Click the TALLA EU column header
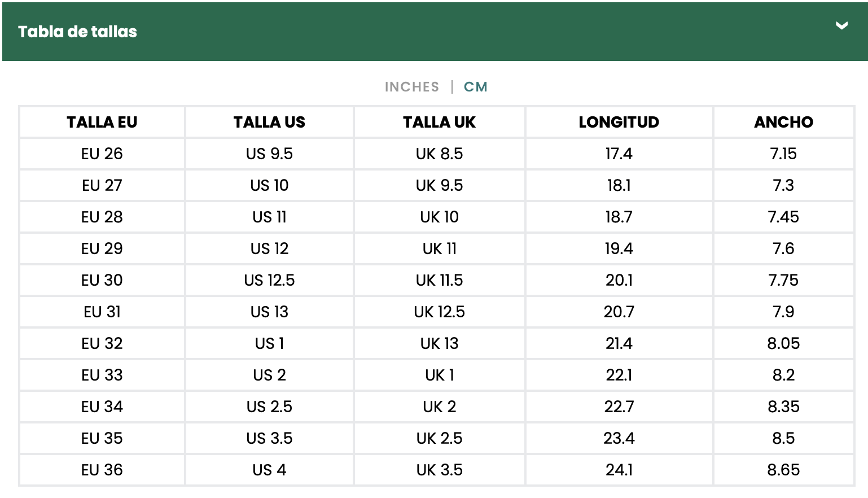868x498 pixels. [x=102, y=122]
